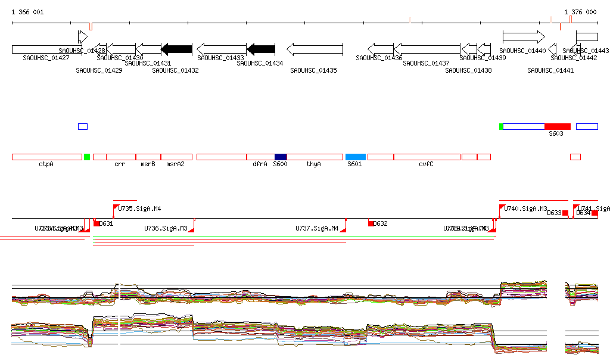
Task: Click the S603 label text
Action: click(x=556, y=133)
